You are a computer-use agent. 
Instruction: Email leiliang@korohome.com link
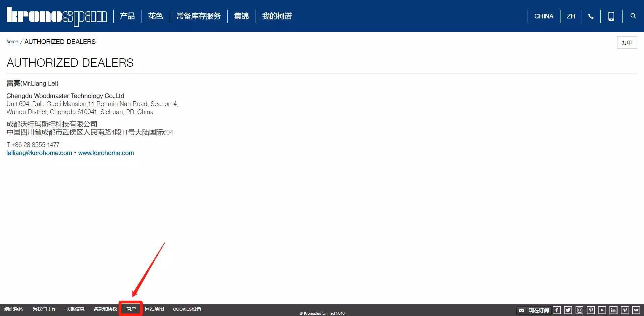[x=39, y=153]
